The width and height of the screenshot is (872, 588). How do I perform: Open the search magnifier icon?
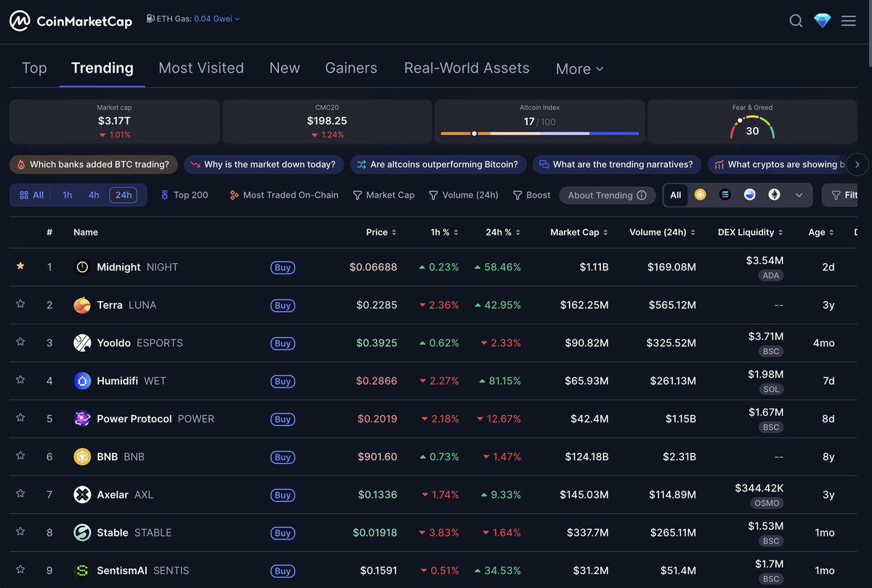796,21
